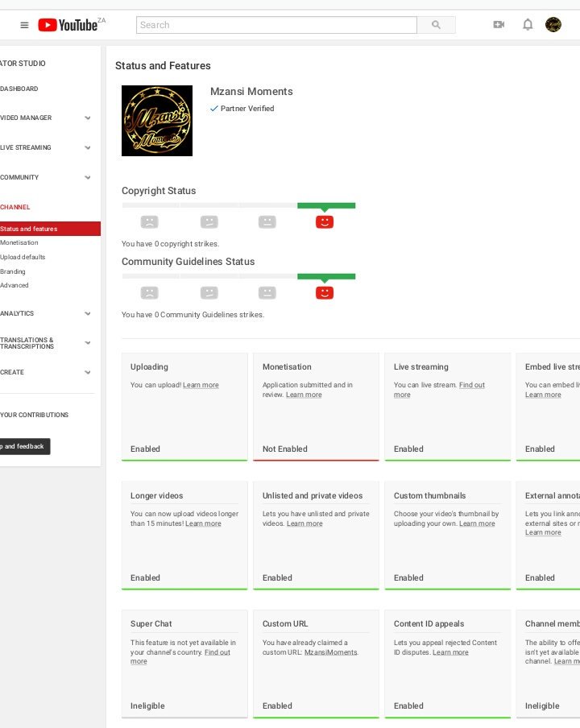Click the first sad face under Community Guidelines Status
The image size is (580, 728).
pos(150,293)
